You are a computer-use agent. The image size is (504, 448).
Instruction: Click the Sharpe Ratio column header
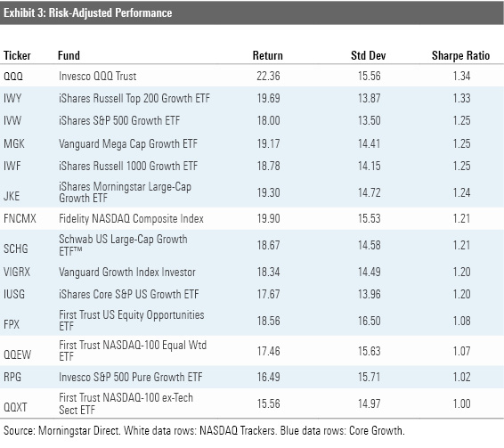pyautogui.click(x=461, y=56)
